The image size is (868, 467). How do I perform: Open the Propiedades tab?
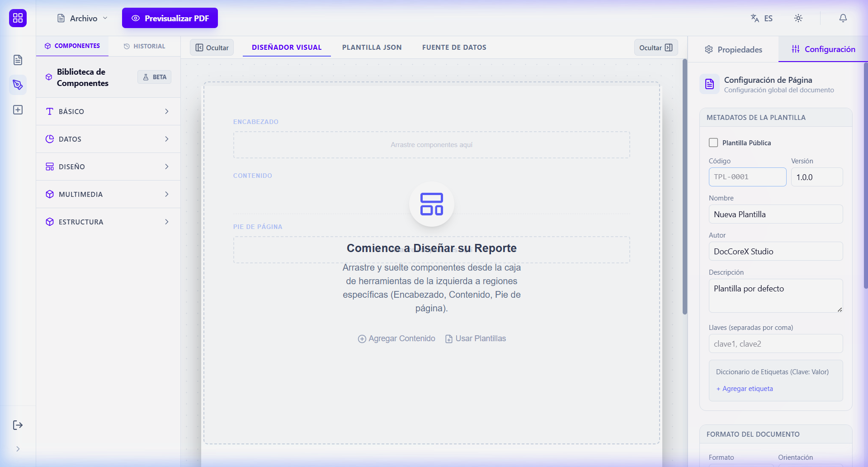[733, 49]
